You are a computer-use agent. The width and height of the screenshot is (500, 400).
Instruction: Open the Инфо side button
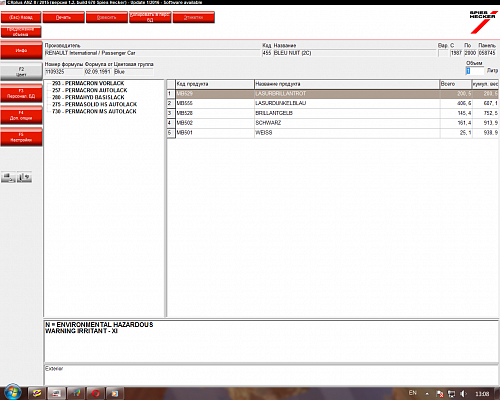pos(21,50)
